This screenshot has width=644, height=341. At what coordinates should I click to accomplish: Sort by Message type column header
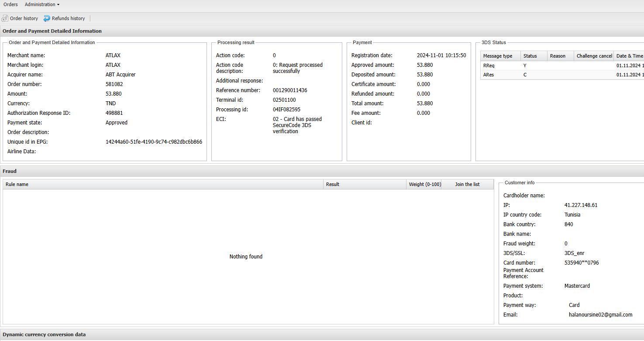498,56
